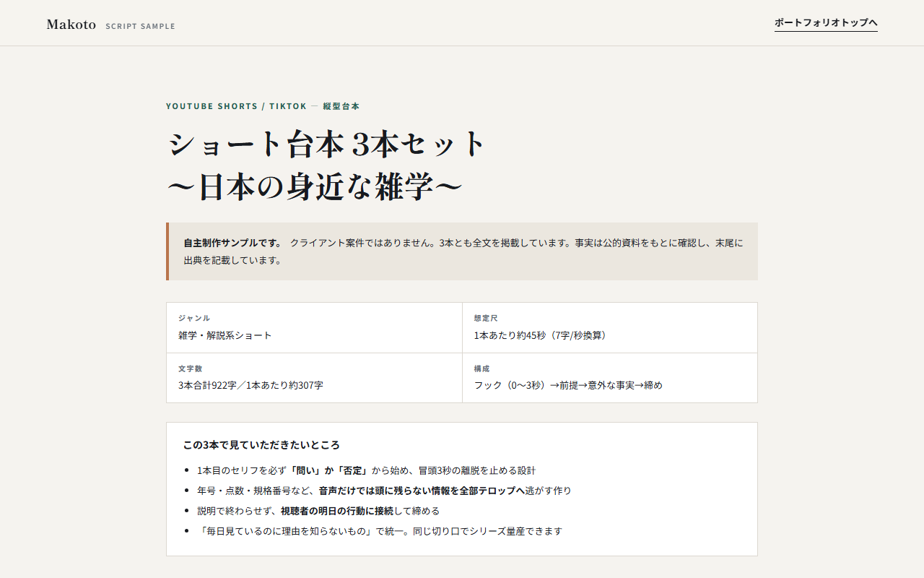Click the heading この3本で見ていただきたいところ
Screen dimensions: 924x578
pyautogui.click(x=261, y=445)
